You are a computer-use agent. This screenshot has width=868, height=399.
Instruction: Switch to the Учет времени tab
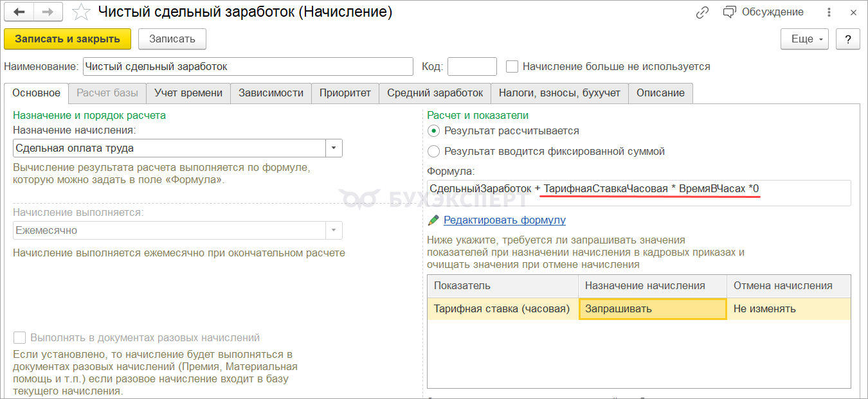pyautogui.click(x=188, y=93)
